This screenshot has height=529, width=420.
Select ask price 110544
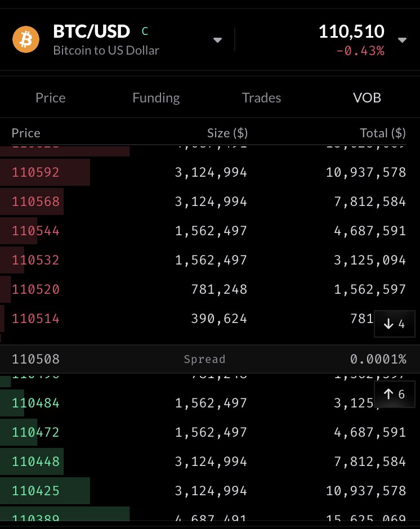point(36,231)
